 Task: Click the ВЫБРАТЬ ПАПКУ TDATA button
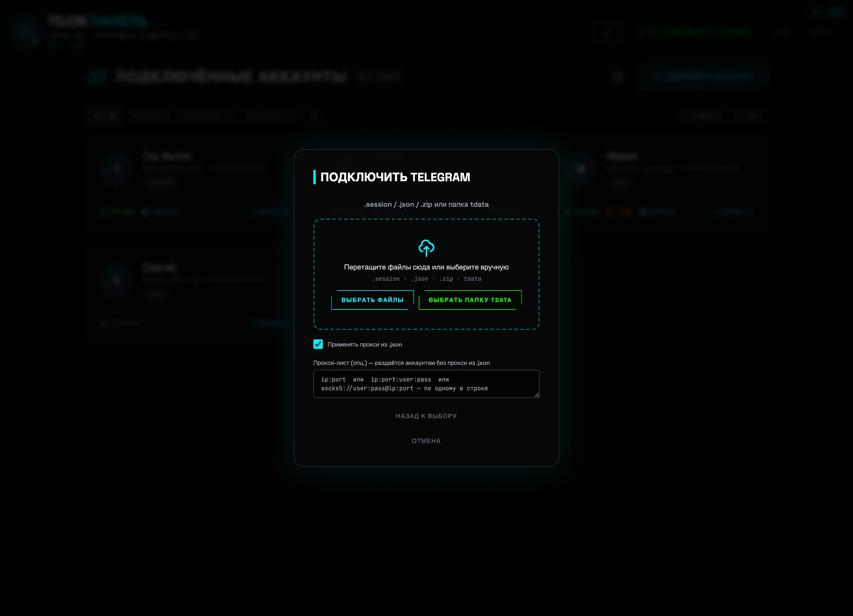[470, 300]
